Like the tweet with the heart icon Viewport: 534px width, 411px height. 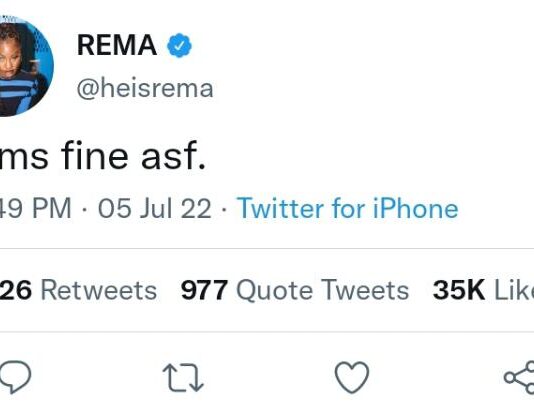pos(352,377)
